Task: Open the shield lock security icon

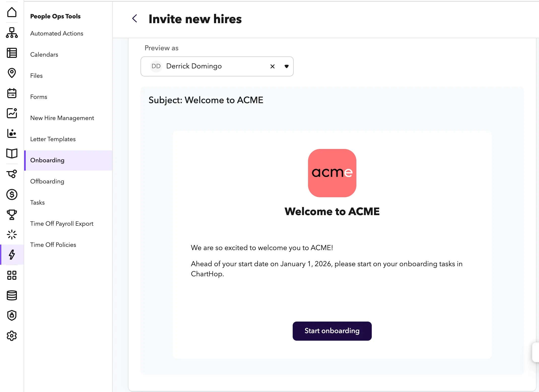Action: tap(12, 316)
